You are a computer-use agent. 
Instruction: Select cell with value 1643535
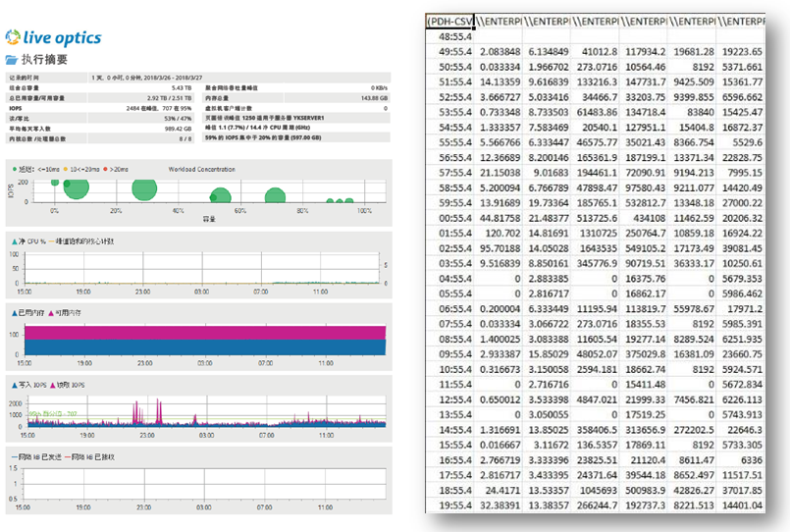595,248
